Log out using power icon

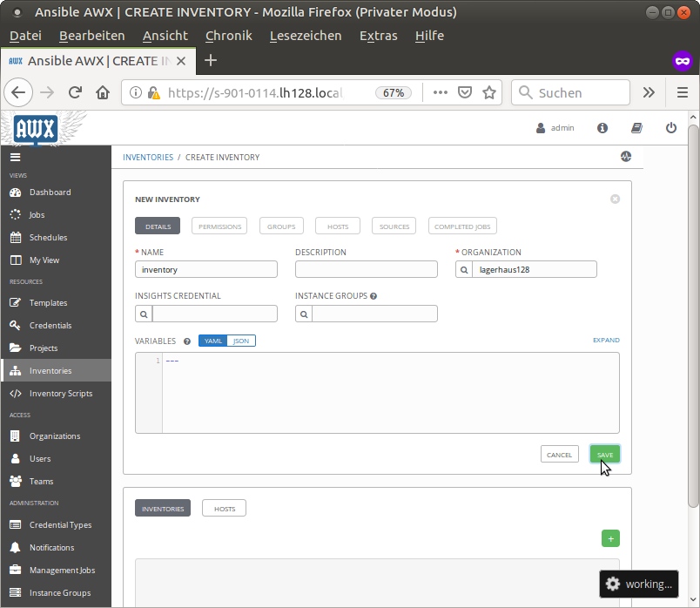coord(671,128)
